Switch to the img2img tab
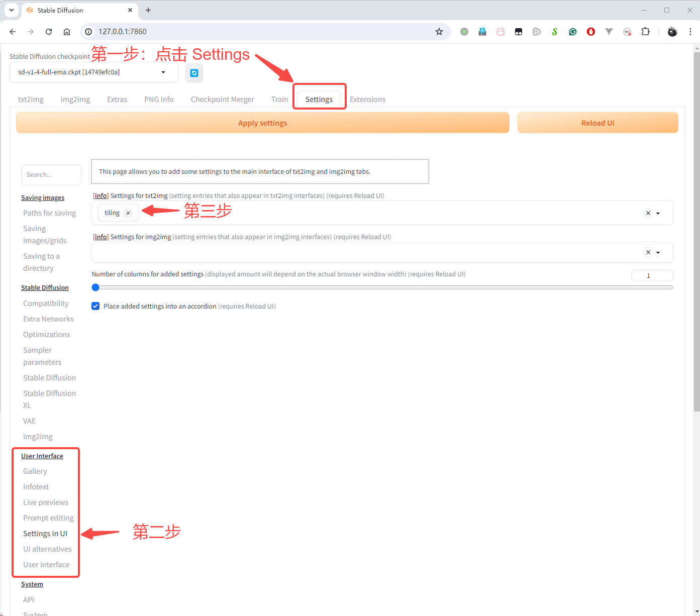The height and width of the screenshot is (616, 700). 75,99
